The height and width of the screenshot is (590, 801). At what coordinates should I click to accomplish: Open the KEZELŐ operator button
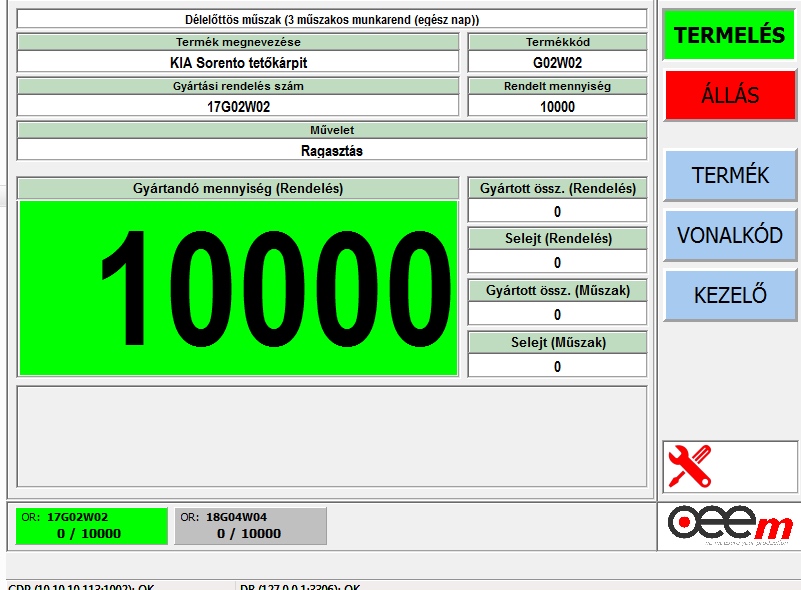[730, 295]
